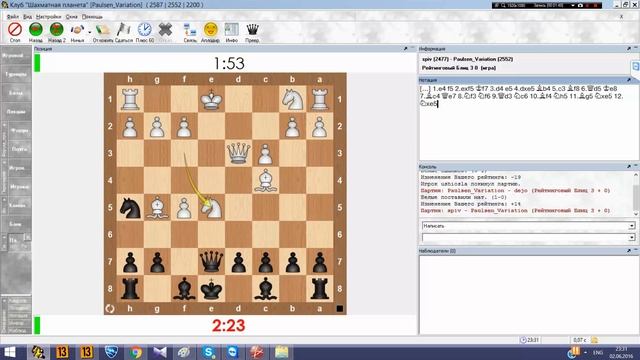Click the player line 'spiv (2477) - Paulsen_Variation (2552)'
This screenshot has width=640, height=360.
coord(467,59)
